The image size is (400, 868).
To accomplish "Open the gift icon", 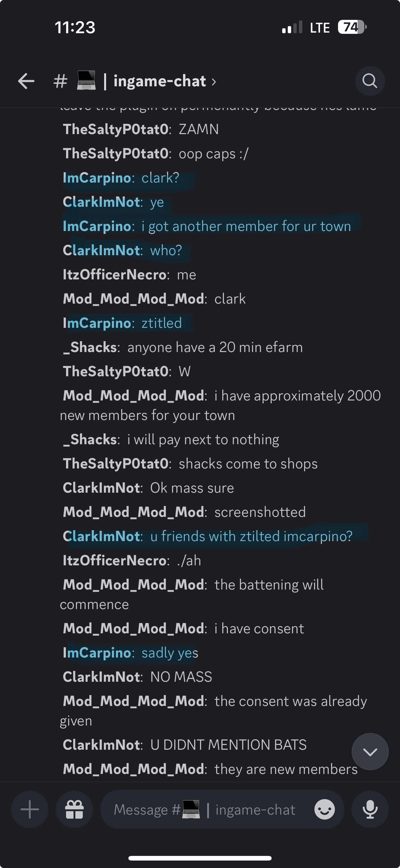I will [74, 809].
